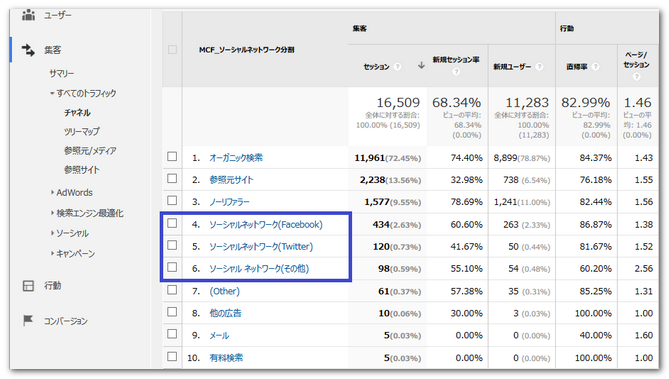Click the 行動 behavior table icon
The height and width of the screenshot is (379, 669).
(28, 286)
